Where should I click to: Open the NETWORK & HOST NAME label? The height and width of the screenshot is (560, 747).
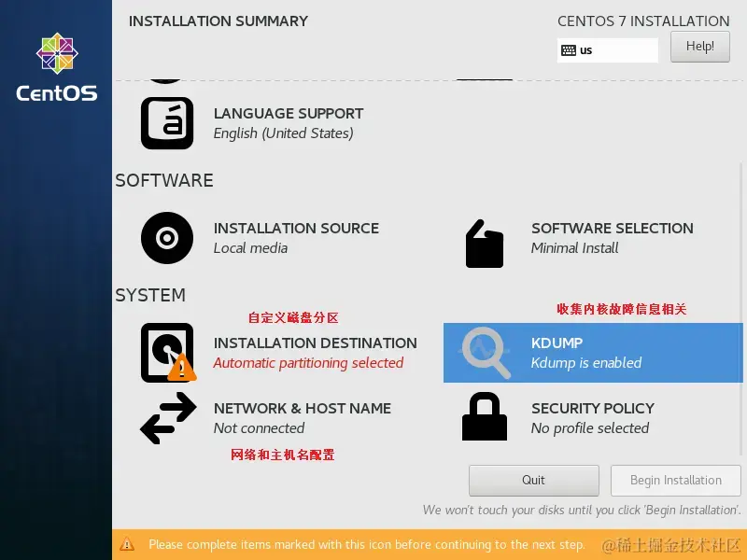(303, 408)
